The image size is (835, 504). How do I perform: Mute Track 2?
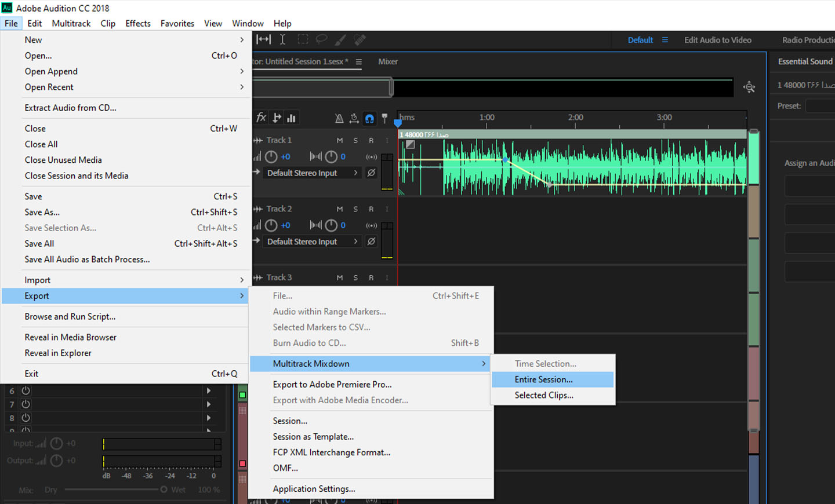(x=340, y=209)
